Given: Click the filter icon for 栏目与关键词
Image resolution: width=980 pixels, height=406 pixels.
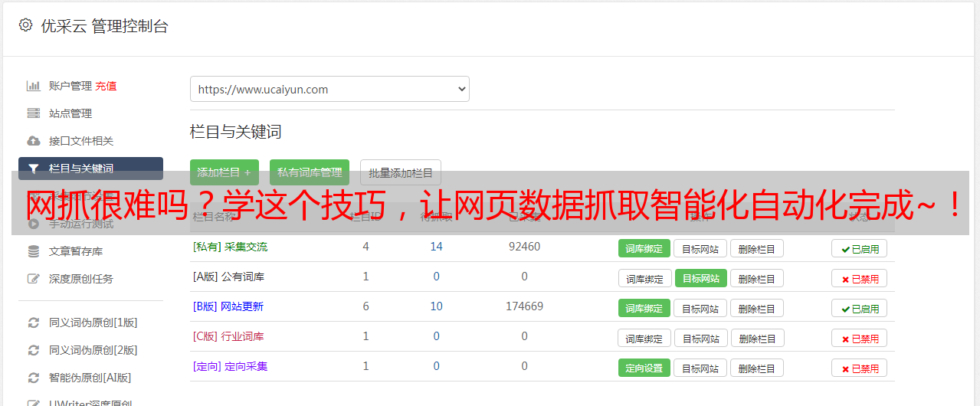Looking at the screenshot, I should point(33,169).
